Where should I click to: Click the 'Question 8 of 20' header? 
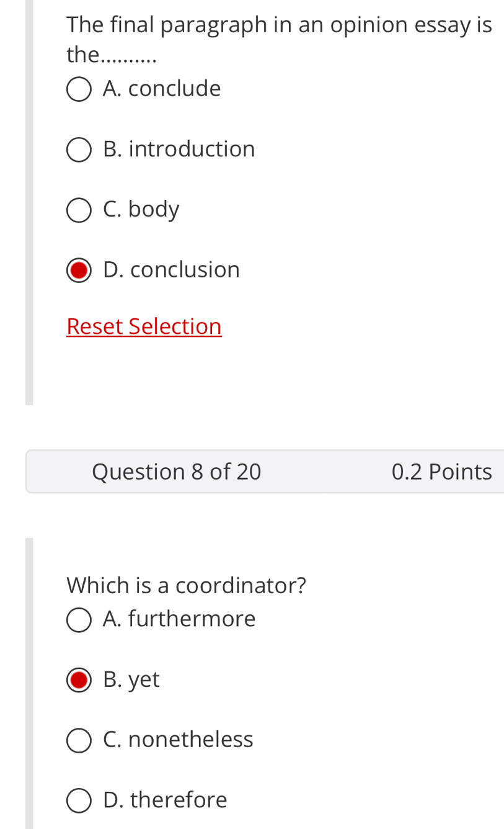tap(177, 472)
